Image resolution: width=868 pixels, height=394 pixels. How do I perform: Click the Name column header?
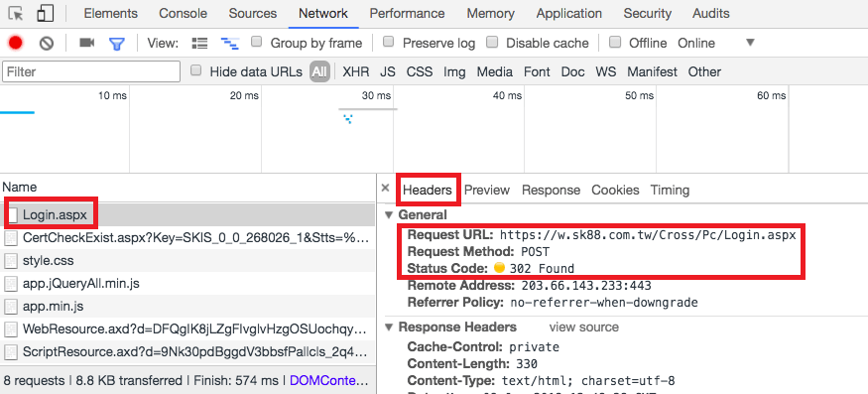(187, 188)
